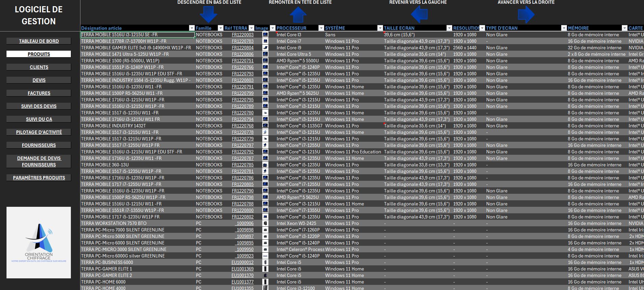This screenshot has width=644, height=290.
Task: Click the blue up arrow under REMONTER EN TETE DE LISTE
Action: pos(298,14)
